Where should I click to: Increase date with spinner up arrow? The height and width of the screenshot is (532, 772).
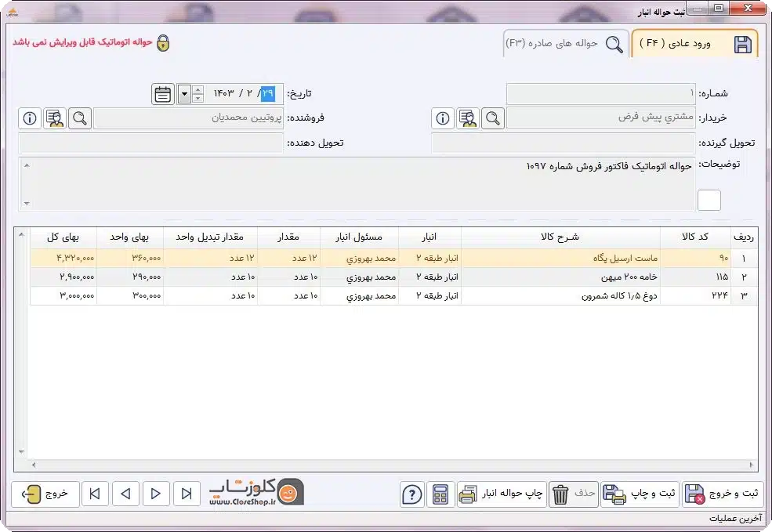pyautogui.click(x=198, y=89)
